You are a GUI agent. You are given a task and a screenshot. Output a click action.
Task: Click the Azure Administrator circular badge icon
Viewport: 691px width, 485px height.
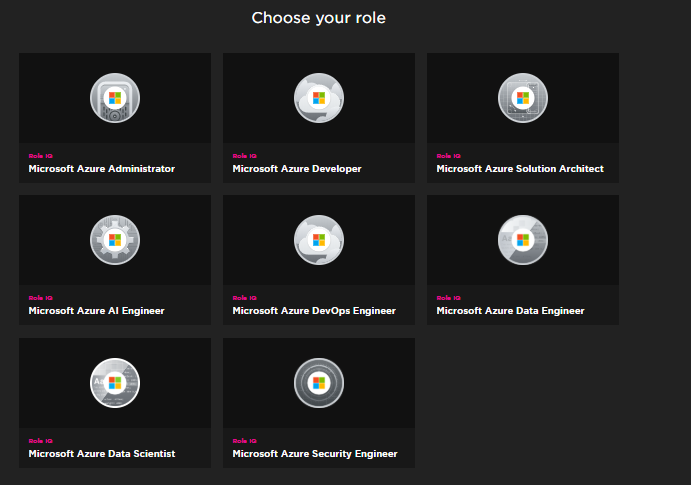tap(115, 98)
